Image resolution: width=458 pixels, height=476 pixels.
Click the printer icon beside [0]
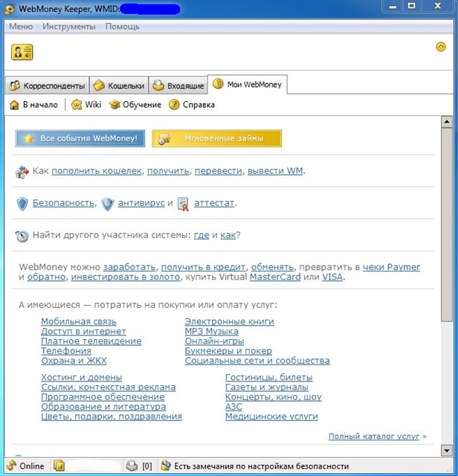(132, 466)
